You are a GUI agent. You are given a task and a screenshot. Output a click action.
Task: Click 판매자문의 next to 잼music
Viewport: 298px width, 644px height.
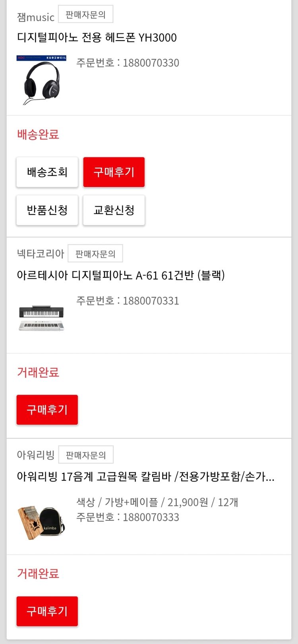pyautogui.click(x=85, y=15)
